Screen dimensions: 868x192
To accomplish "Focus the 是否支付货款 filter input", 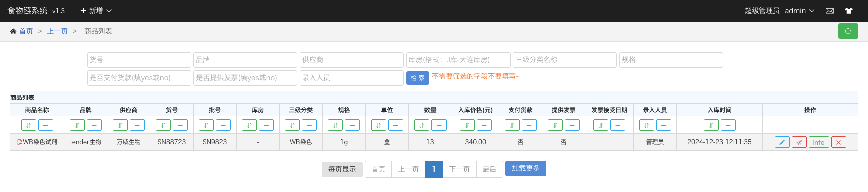I will [x=139, y=78].
